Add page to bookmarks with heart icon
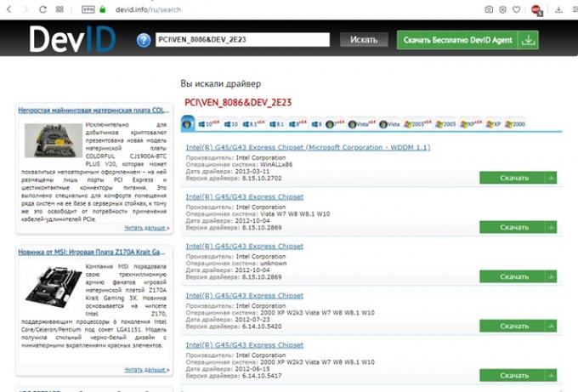 tap(517, 9)
